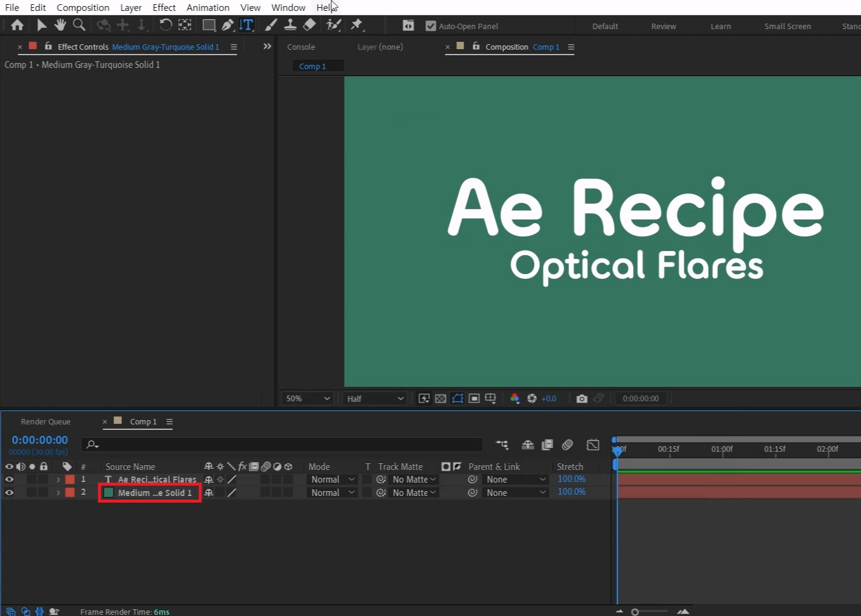Enable Motion Blur for the composition

click(567, 444)
